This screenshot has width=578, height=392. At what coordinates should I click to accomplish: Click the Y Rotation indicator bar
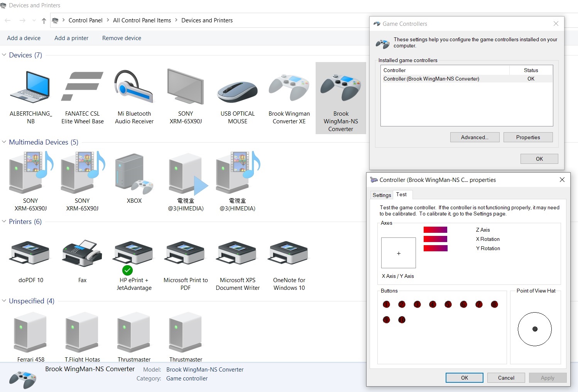point(435,248)
